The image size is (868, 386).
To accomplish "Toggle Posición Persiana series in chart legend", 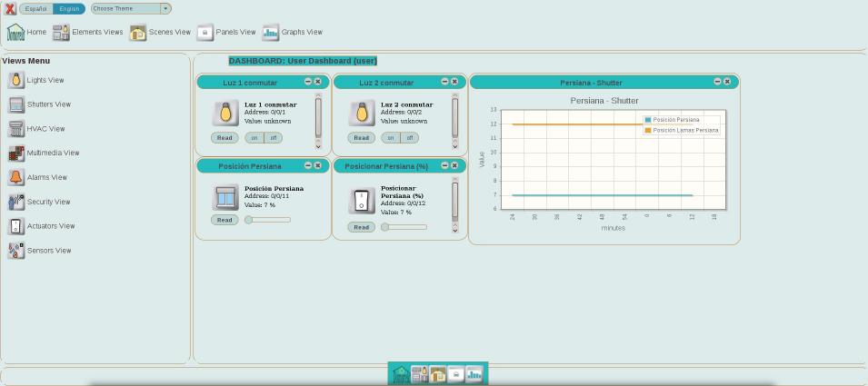I will coord(672,120).
